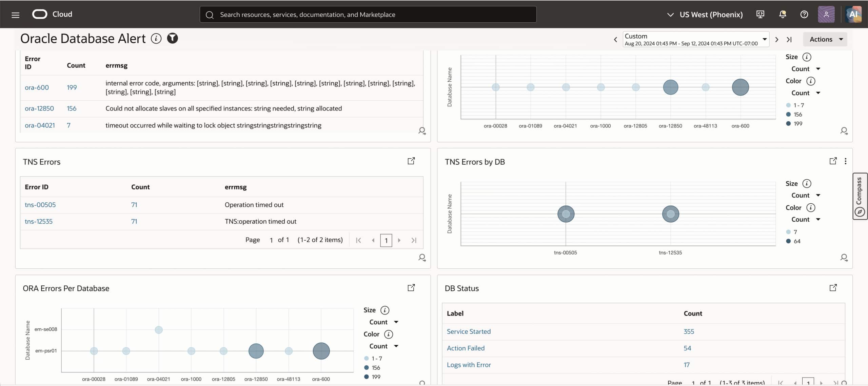Open the Actions dropdown menu
The width and height of the screenshot is (868, 386).
825,39
